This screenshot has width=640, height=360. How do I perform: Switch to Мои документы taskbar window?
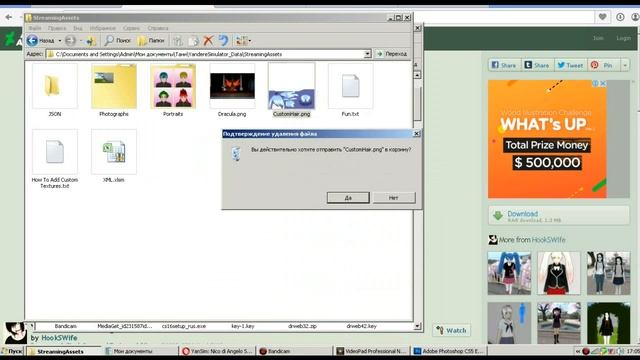[x=140, y=351]
